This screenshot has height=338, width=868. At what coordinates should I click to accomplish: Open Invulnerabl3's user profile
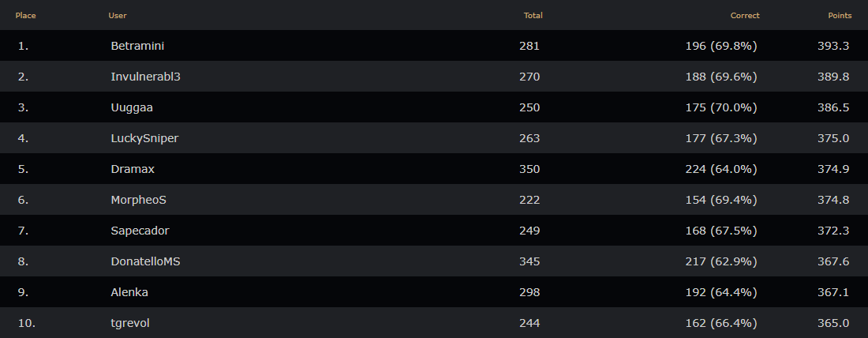tap(146, 77)
